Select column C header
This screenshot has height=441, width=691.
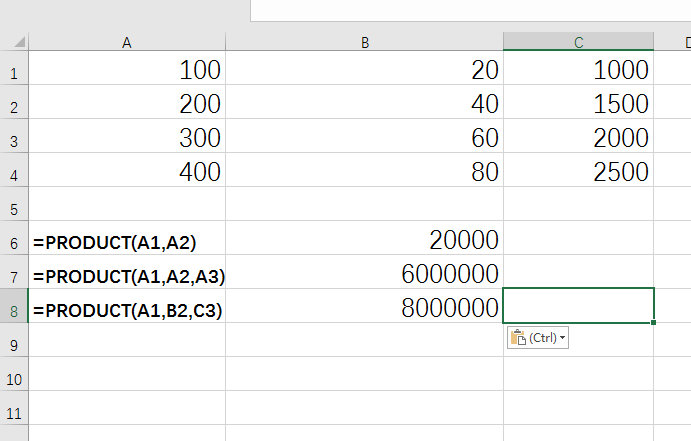578,42
